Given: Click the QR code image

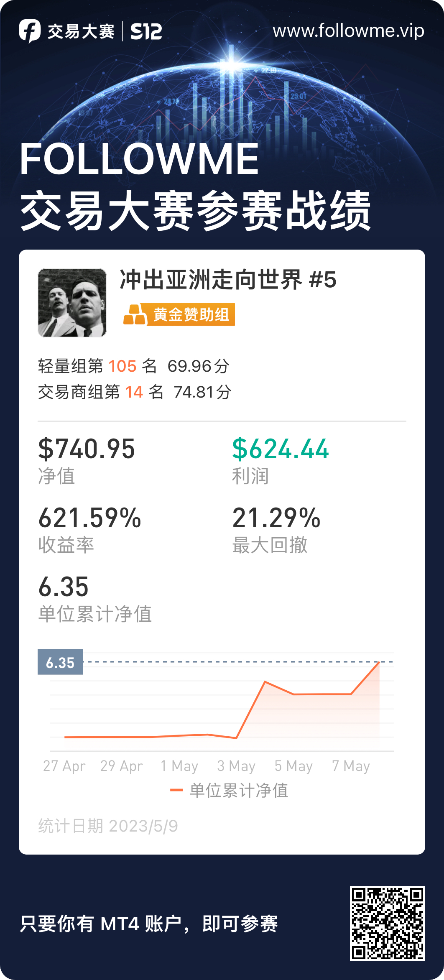Looking at the screenshot, I should 387,924.
